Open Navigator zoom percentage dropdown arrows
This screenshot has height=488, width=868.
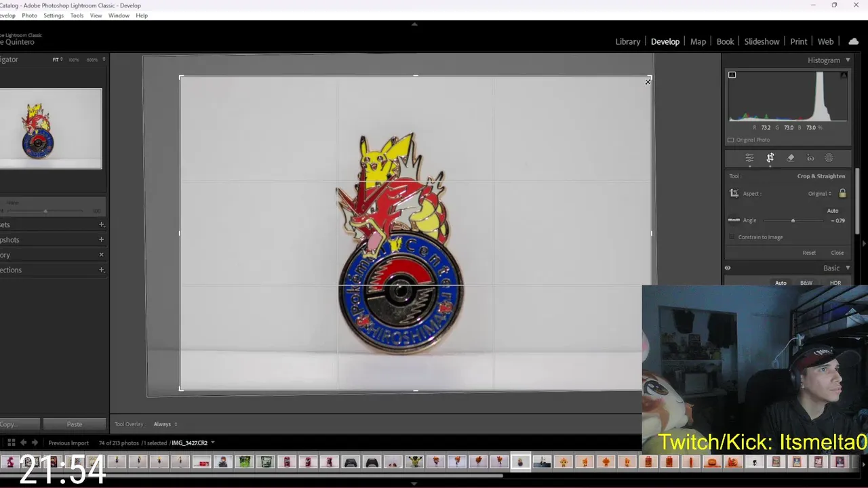pyautogui.click(x=104, y=60)
